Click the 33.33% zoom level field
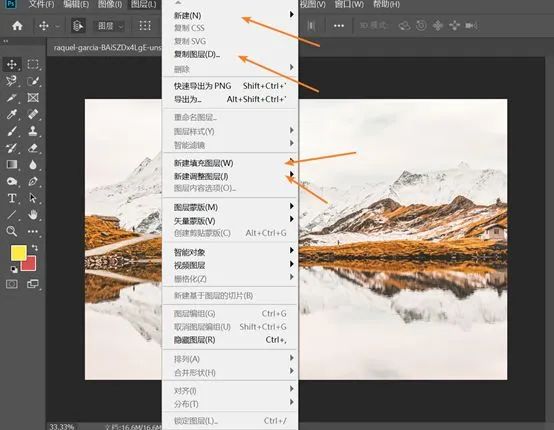This screenshot has width=554, height=430. coord(62,426)
